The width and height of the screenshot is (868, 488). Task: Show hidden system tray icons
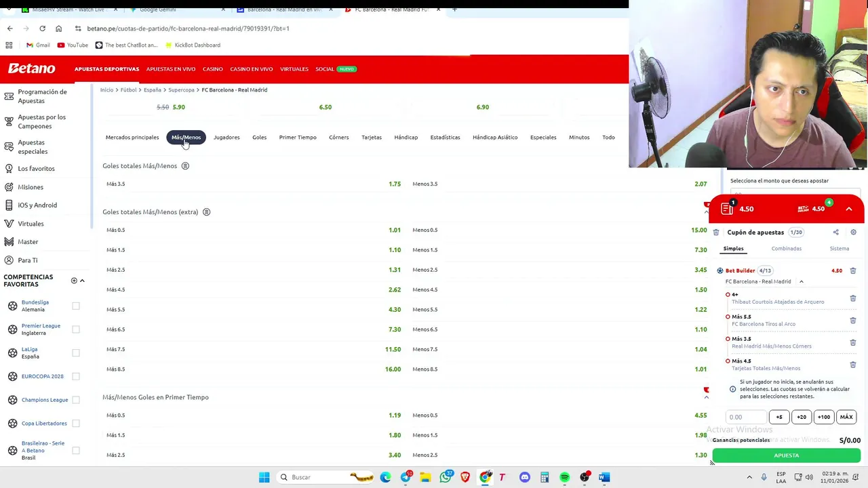click(749, 477)
